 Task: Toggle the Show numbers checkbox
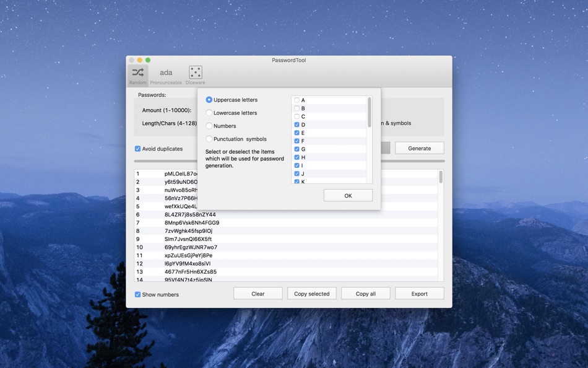tap(137, 294)
